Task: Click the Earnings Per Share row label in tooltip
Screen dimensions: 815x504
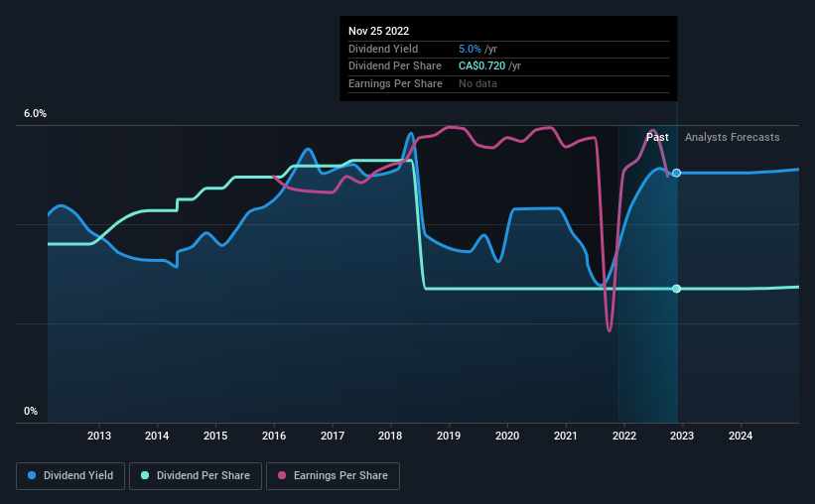Action: [x=395, y=83]
